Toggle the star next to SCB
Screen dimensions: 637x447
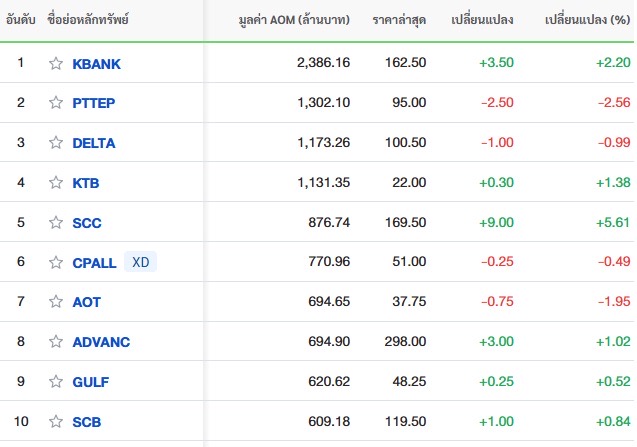coord(56,421)
